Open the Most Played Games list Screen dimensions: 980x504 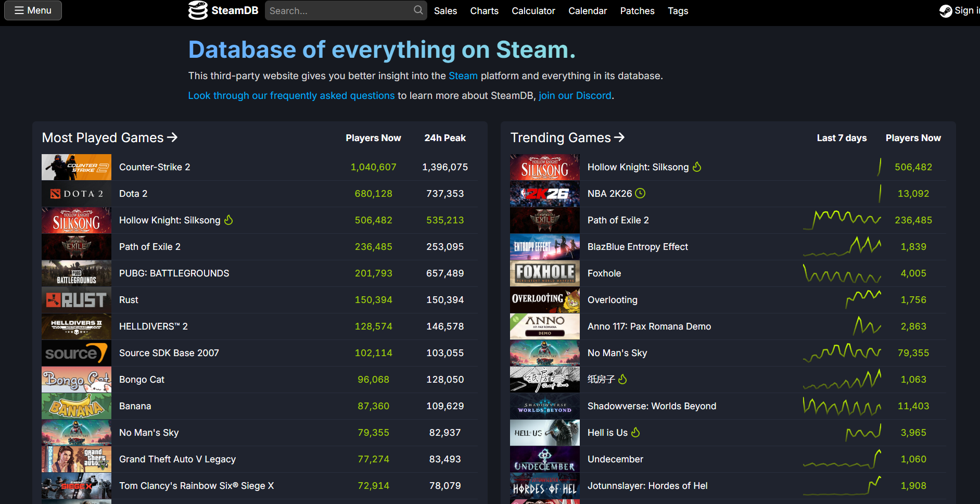tap(110, 137)
